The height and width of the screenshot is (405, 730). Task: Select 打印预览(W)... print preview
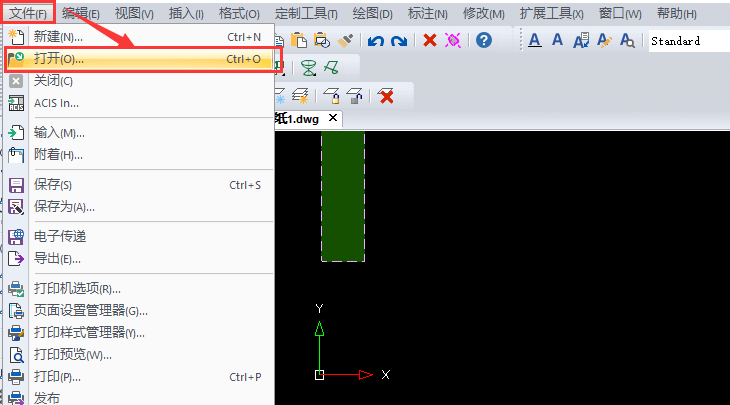pyautogui.click(x=139, y=355)
